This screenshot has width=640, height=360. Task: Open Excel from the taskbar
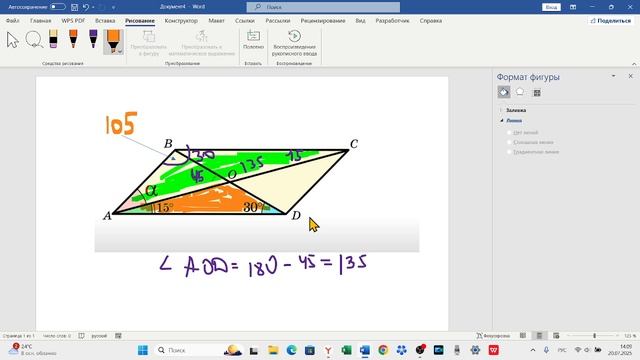click(x=347, y=350)
